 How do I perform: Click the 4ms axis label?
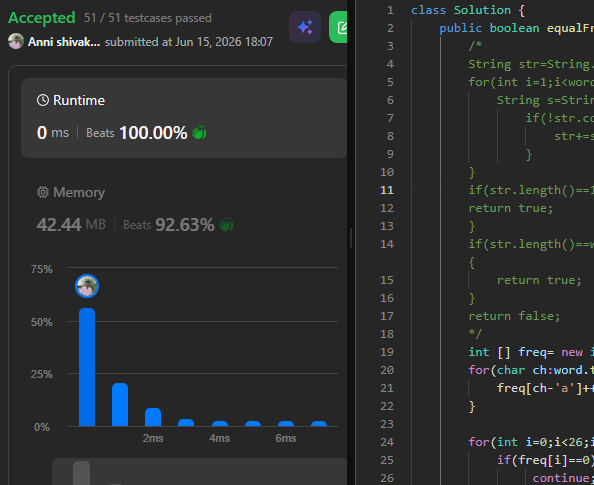[x=220, y=438]
